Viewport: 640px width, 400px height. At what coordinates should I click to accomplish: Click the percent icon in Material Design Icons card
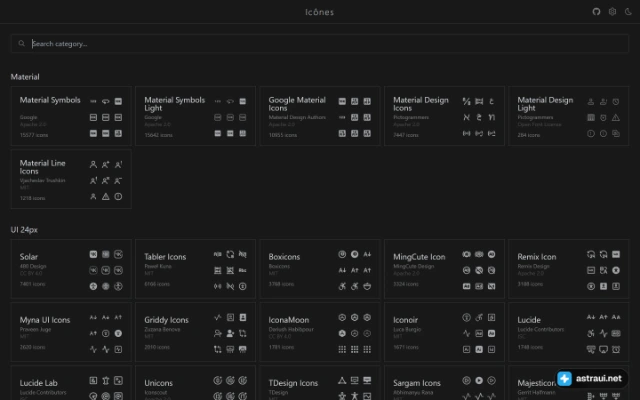pyautogui.click(x=467, y=101)
